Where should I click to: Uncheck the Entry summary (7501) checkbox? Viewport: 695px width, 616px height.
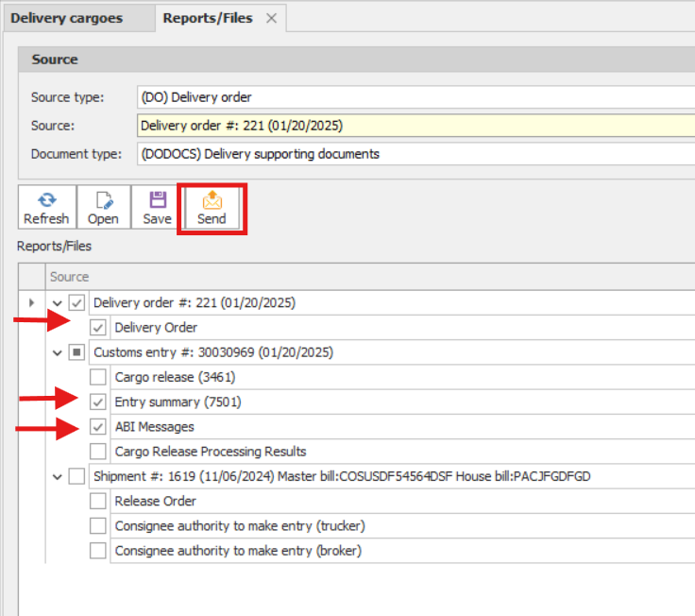(x=98, y=402)
